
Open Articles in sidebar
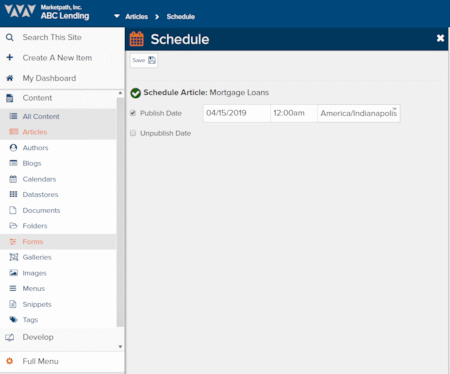point(35,132)
